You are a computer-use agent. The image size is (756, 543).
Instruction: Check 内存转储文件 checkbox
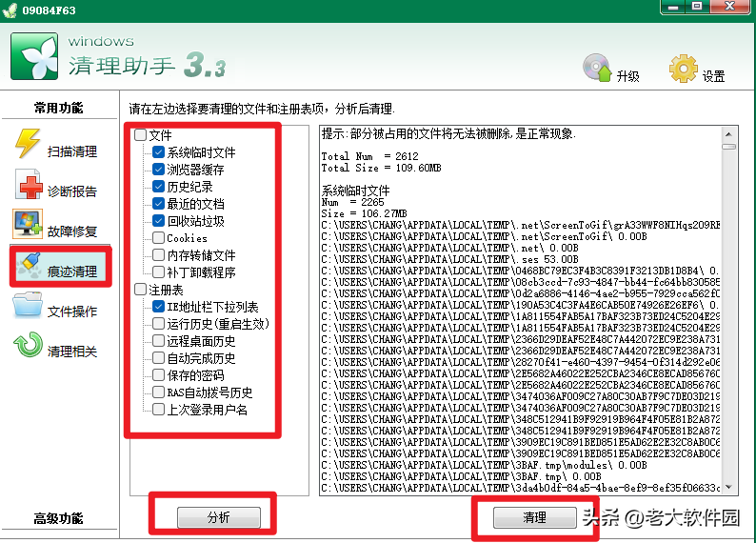(x=159, y=254)
